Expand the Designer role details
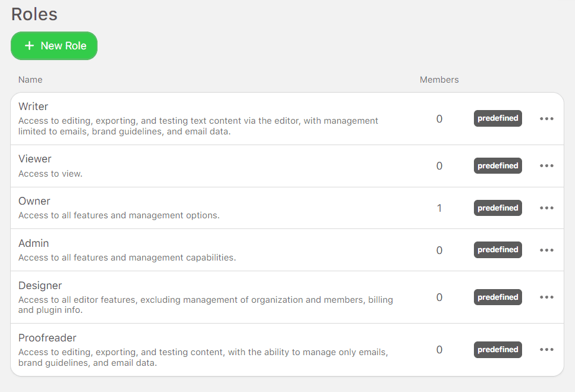575x392 pixels. (x=40, y=286)
